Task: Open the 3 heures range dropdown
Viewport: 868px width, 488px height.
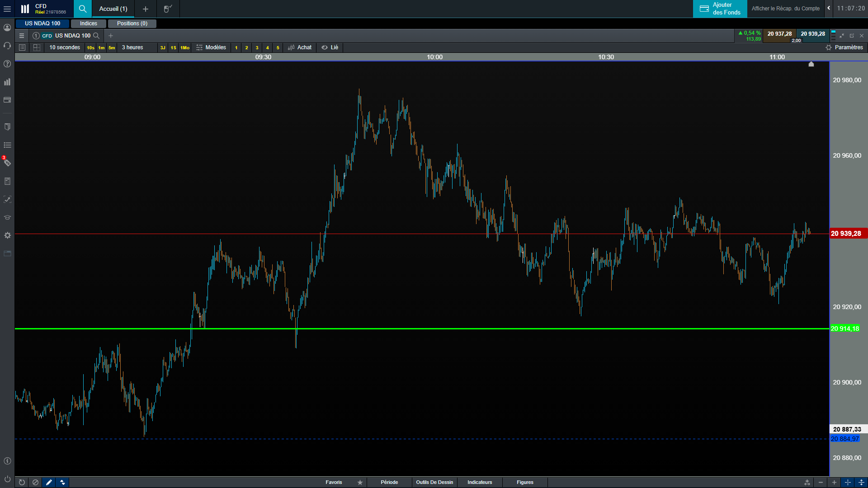Action: pos(132,47)
